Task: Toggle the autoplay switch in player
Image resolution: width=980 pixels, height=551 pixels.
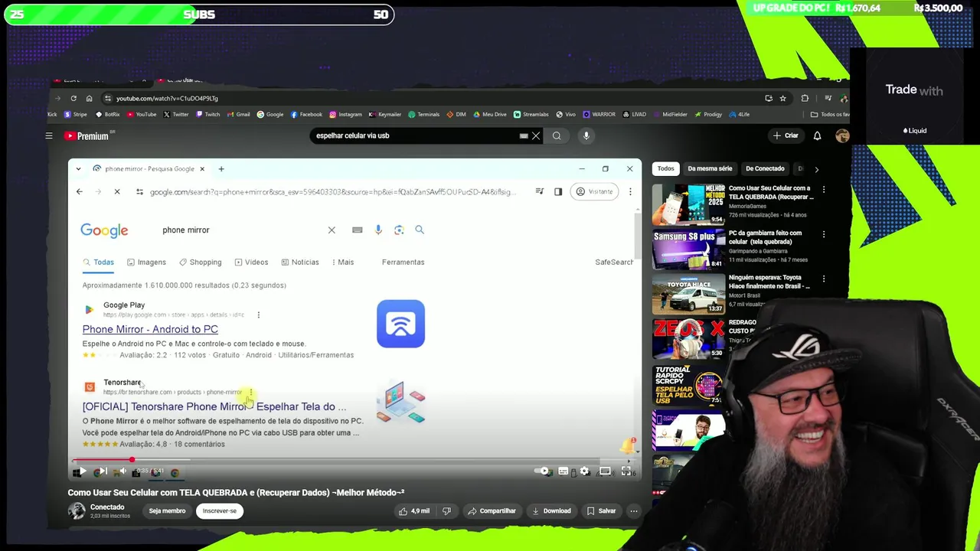Action: click(544, 471)
